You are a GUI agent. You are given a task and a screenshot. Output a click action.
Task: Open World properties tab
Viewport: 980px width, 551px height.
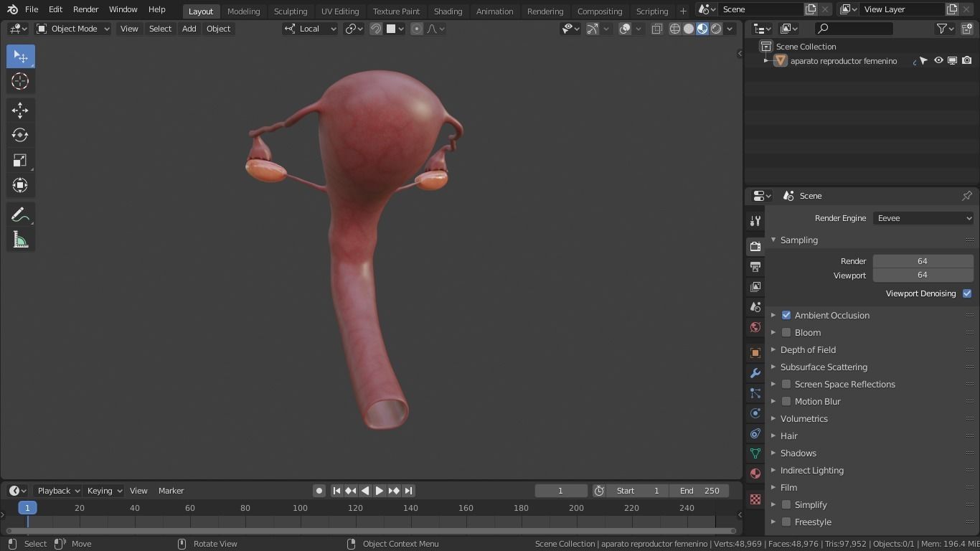click(x=755, y=327)
